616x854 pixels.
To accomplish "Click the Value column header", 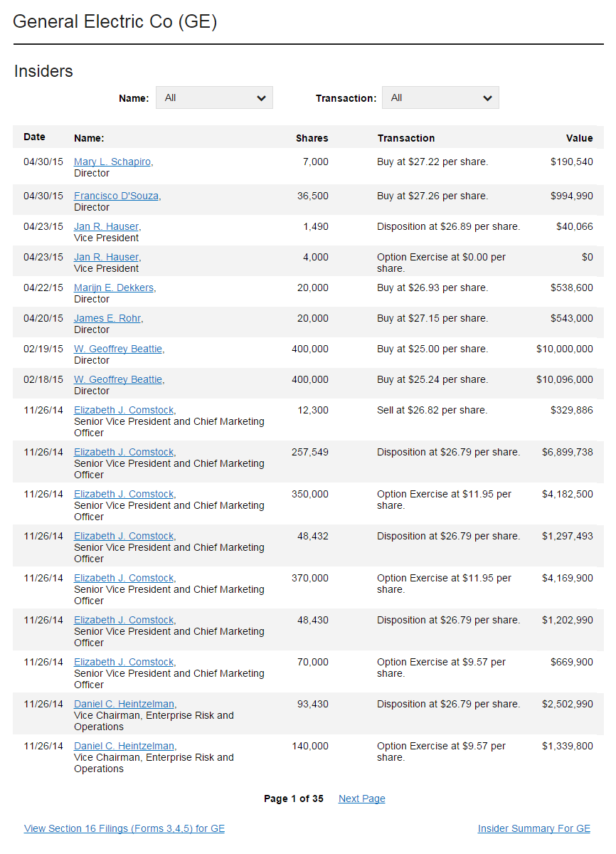I will point(579,139).
